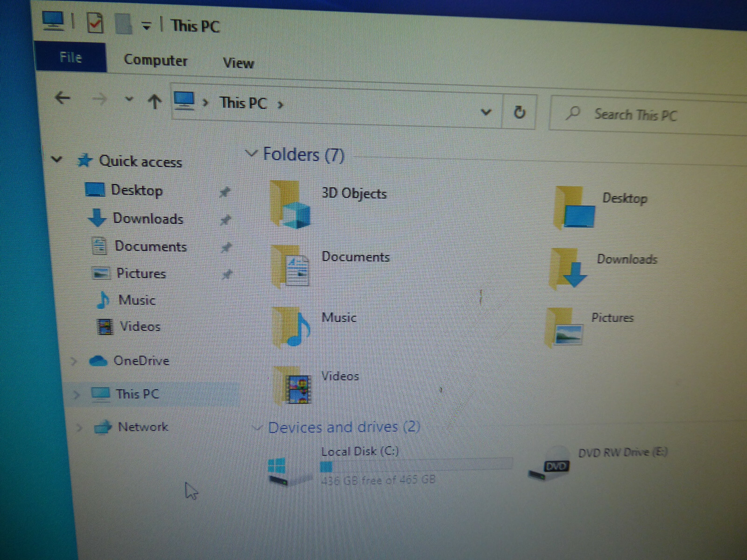This screenshot has width=747, height=560.
Task: Switch to the Computer ribbon tab
Action: point(156,60)
